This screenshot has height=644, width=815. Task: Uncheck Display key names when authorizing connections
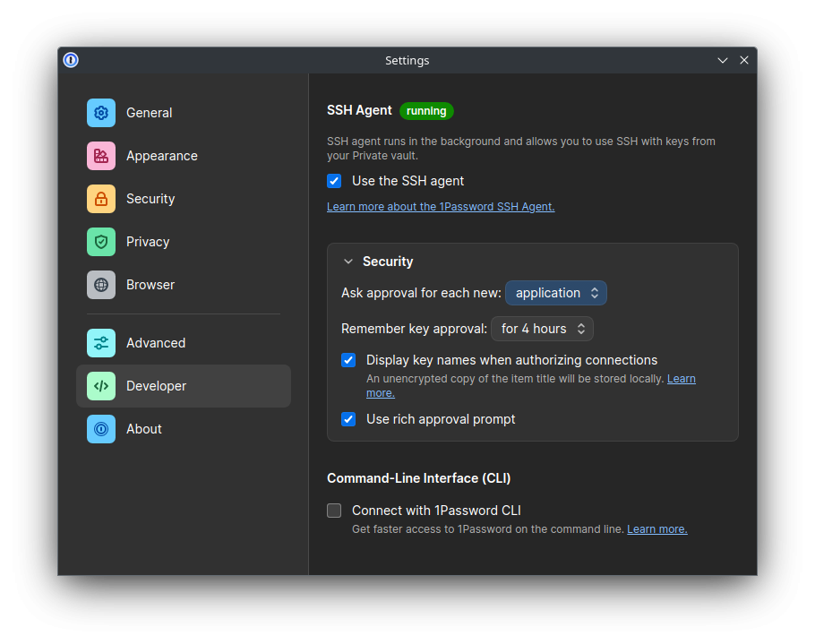pyautogui.click(x=348, y=360)
